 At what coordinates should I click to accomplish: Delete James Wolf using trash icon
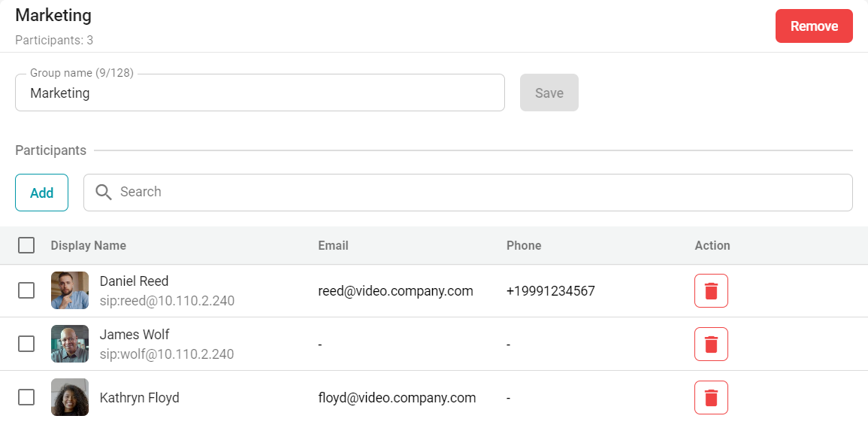click(x=711, y=344)
